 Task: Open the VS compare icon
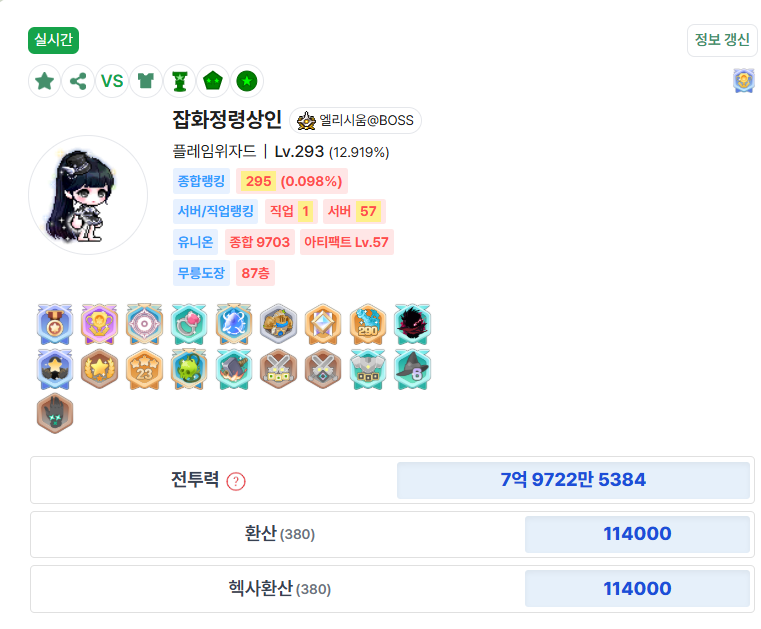click(x=112, y=81)
